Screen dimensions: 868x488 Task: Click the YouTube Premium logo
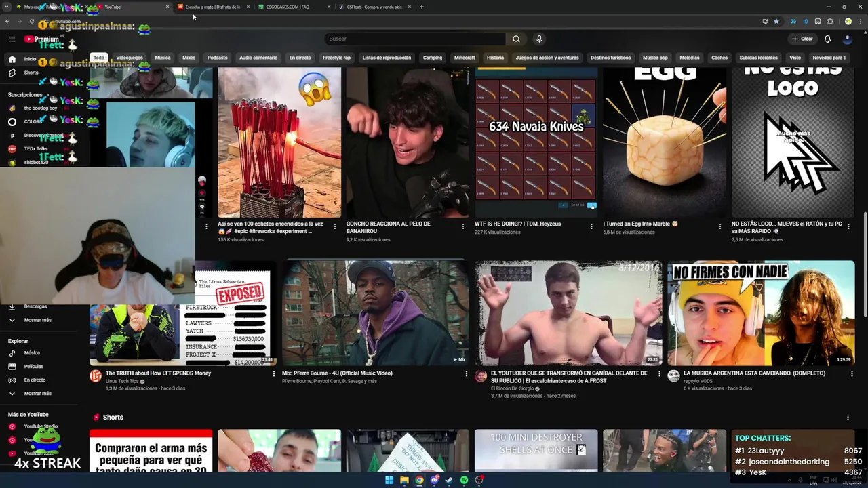click(42, 39)
